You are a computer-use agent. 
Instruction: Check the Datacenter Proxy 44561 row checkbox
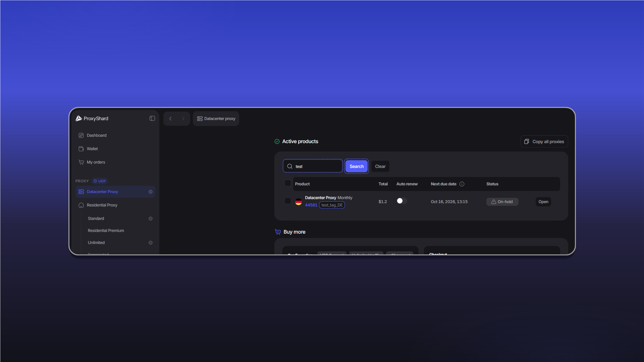tap(288, 201)
